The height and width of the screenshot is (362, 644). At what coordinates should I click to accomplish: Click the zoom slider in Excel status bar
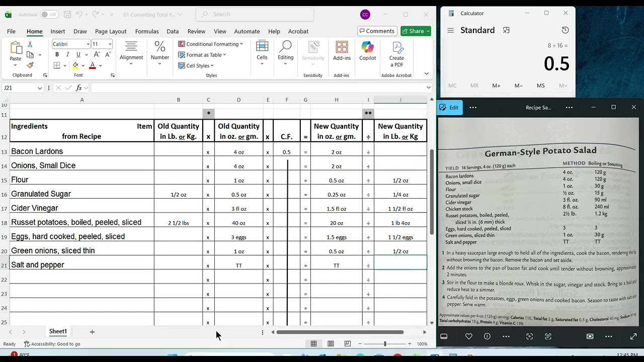385,344
